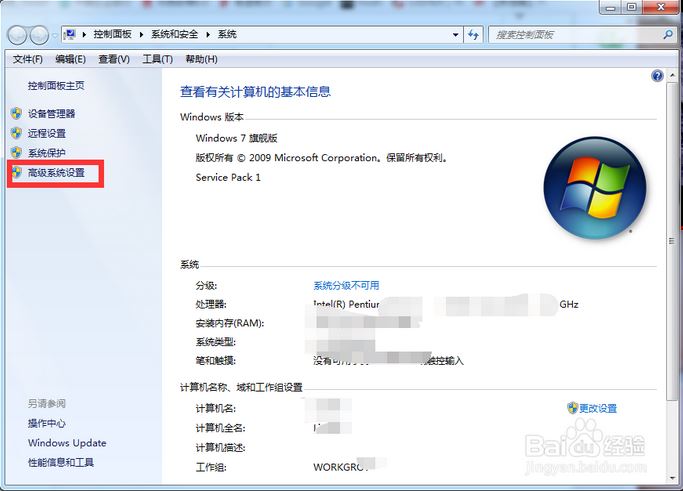The image size is (683, 491).
Task: Click the 另请参阅 heading
Action: (47, 403)
